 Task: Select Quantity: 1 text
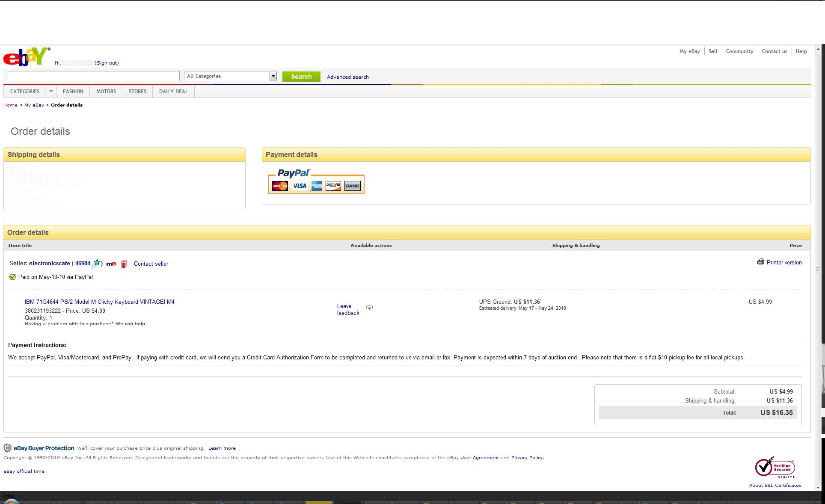[x=39, y=317]
